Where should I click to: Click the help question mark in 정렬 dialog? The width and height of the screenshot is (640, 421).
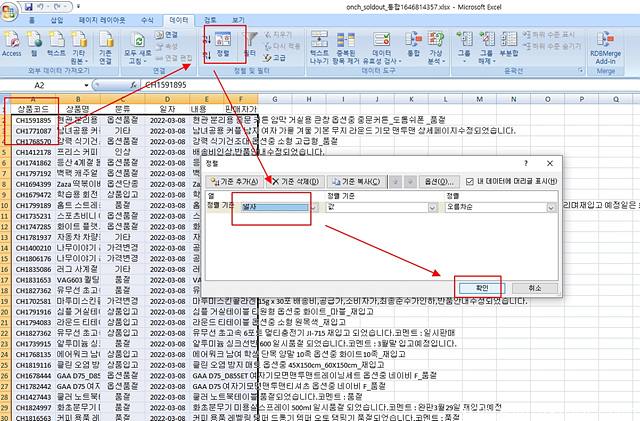526,163
